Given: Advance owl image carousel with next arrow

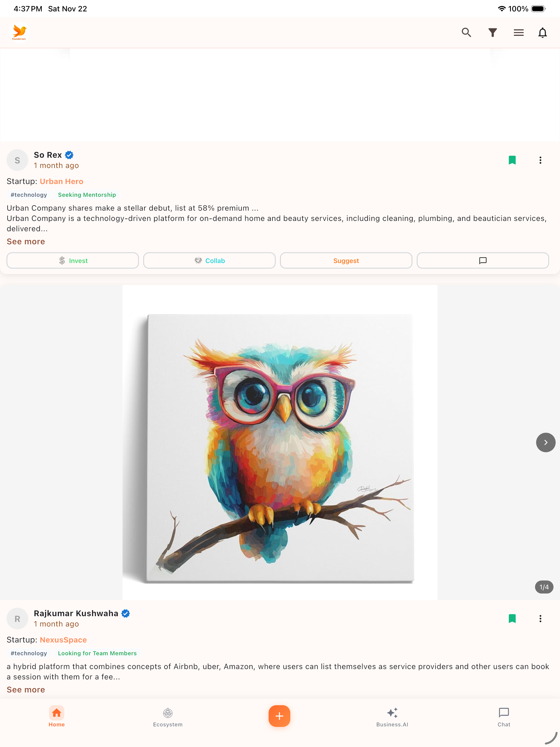Looking at the screenshot, I should point(546,442).
